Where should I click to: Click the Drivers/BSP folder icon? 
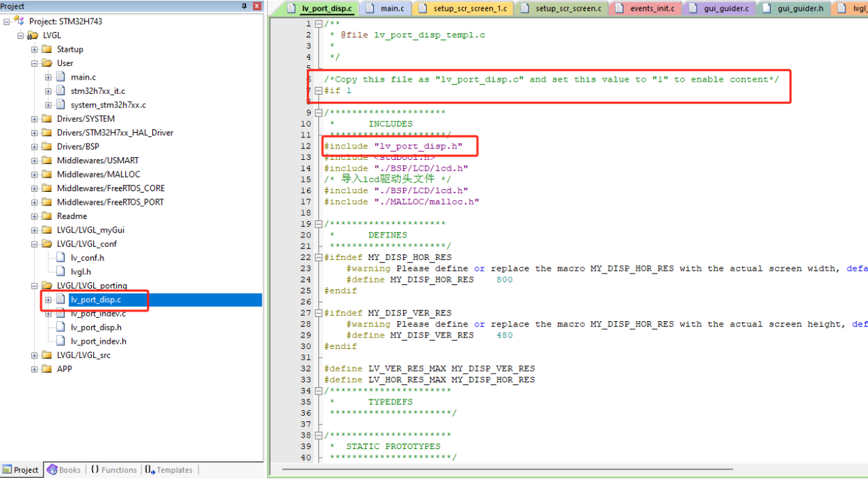coord(46,146)
